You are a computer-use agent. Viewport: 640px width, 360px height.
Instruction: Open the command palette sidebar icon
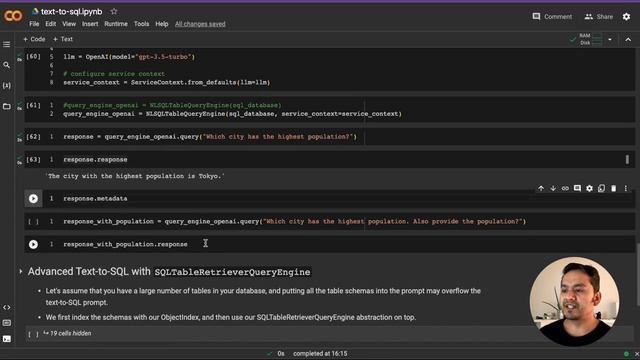pyautogui.click(x=7, y=323)
